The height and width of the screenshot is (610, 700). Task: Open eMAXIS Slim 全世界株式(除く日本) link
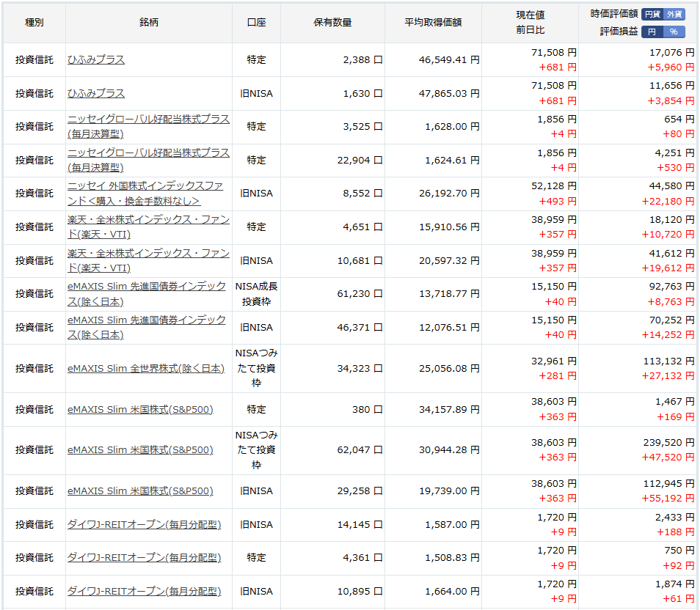(146, 369)
